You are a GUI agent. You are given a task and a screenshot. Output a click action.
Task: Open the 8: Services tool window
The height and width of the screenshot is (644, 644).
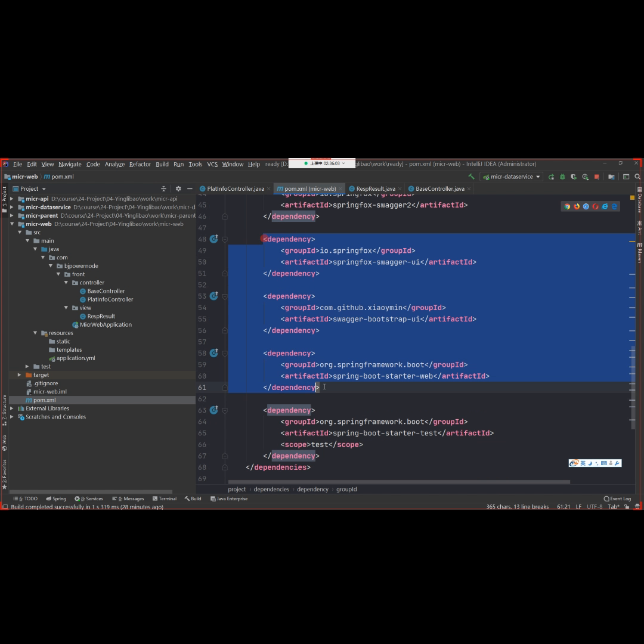coord(89,499)
